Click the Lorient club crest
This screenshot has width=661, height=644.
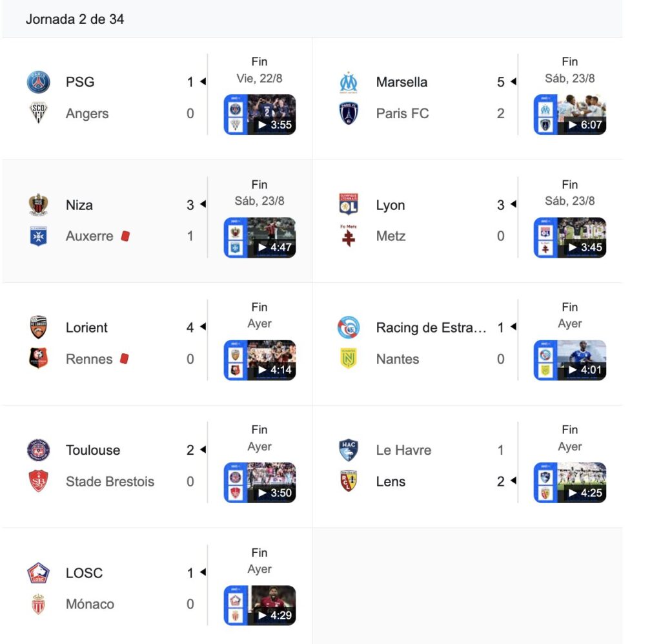[x=38, y=327]
